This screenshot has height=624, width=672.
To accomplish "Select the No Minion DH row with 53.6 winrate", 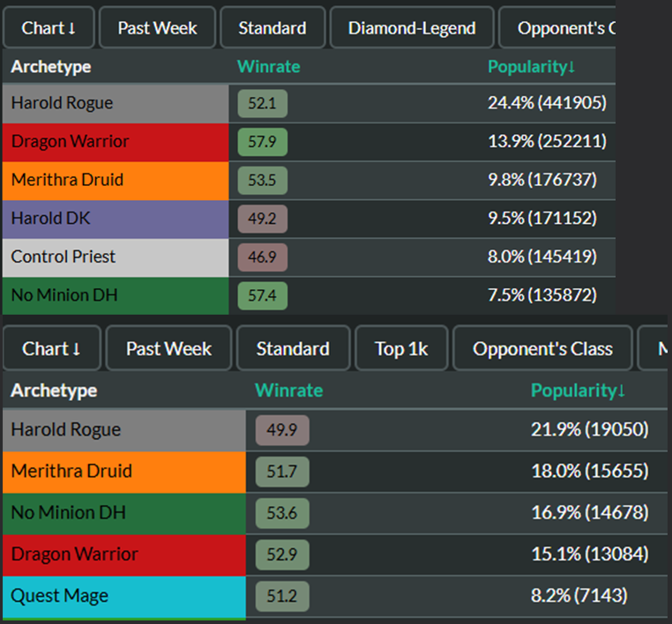I will click(x=335, y=513).
